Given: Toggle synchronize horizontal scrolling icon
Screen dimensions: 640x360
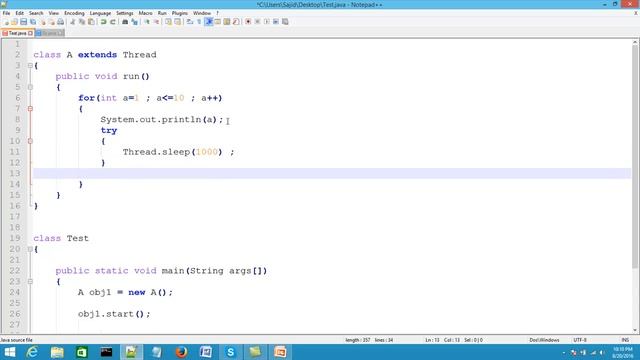Looking at the screenshot, I should pyautogui.click(x=178, y=22).
